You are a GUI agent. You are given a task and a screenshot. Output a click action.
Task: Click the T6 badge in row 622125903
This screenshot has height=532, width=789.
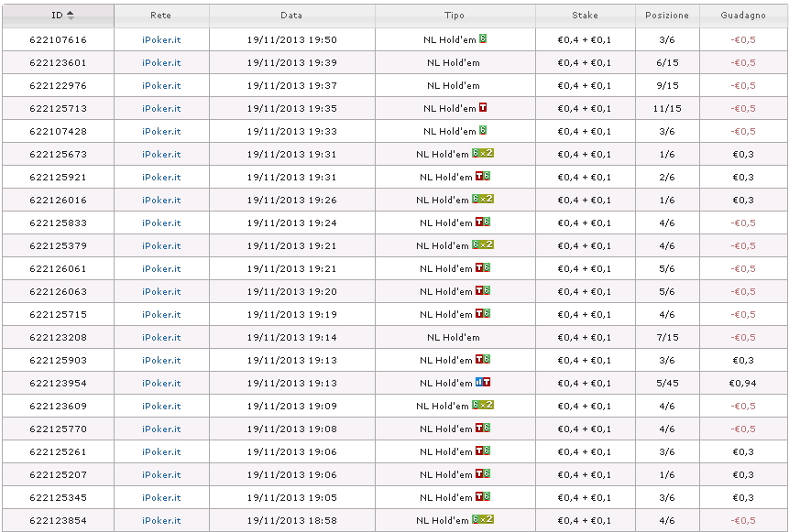point(483,359)
